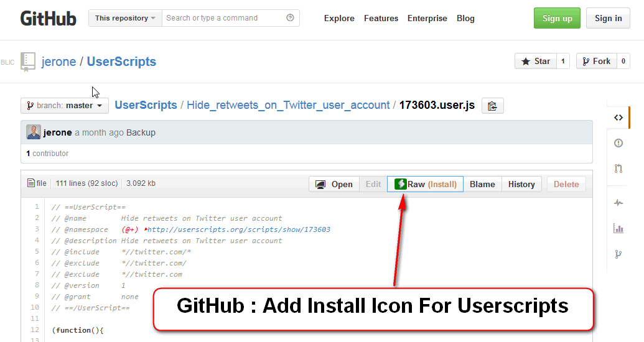Select line number 1 in the gutter
Screen dimensions: 644x342
pos(37,206)
